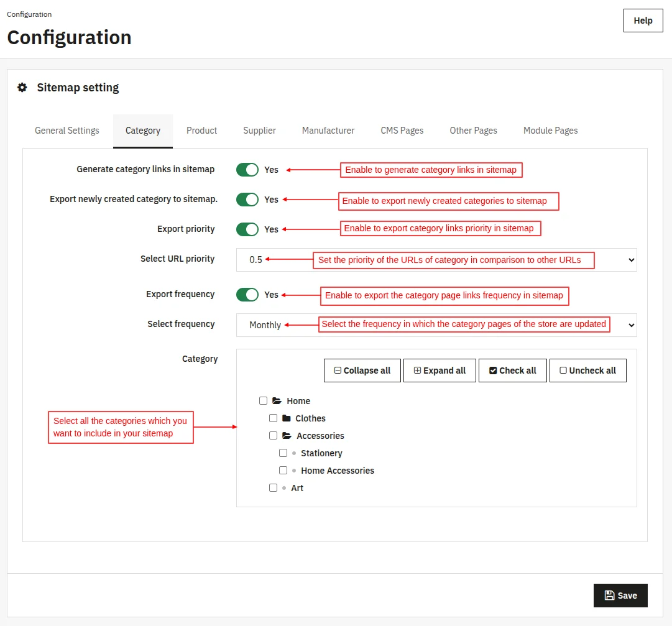Click the Home open-folder icon

pyautogui.click(x=277, y=400)
